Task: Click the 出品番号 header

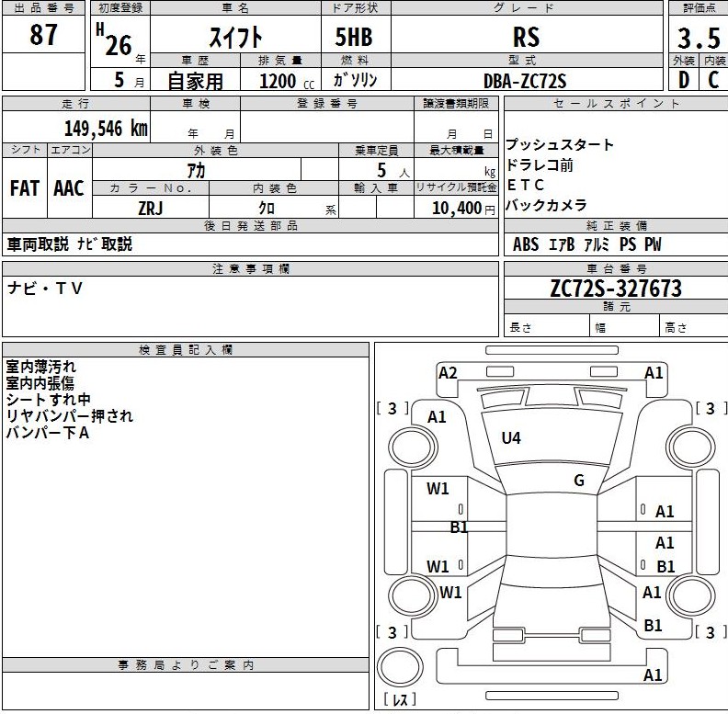Action: tap(43, 8)
